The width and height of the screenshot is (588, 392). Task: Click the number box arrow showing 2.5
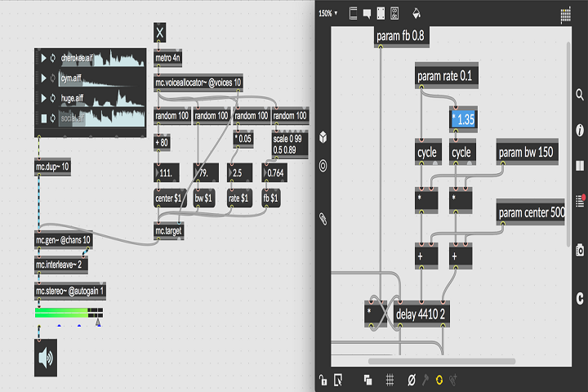click(230, 172)
